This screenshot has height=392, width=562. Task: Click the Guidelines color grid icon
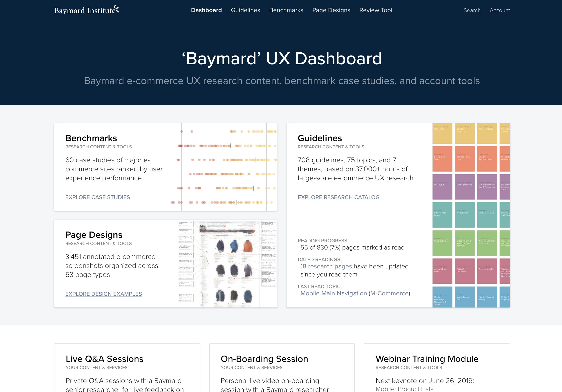tap(470, 214)
